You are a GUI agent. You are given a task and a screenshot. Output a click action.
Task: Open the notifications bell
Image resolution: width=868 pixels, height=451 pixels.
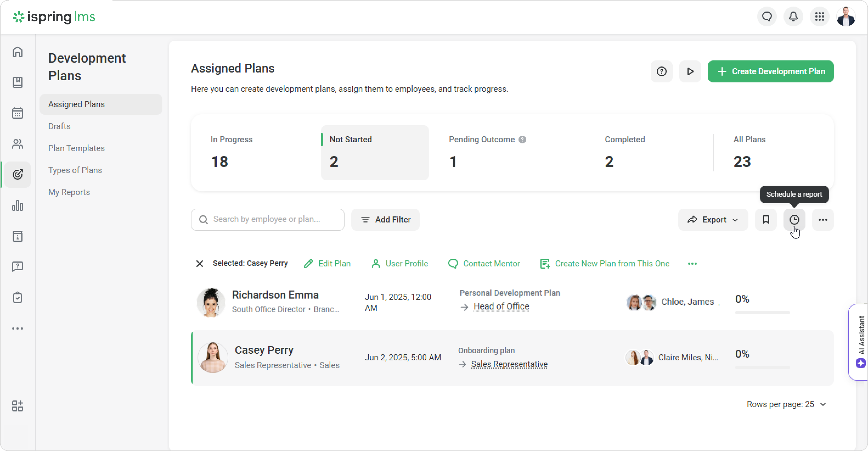[793, 16]
